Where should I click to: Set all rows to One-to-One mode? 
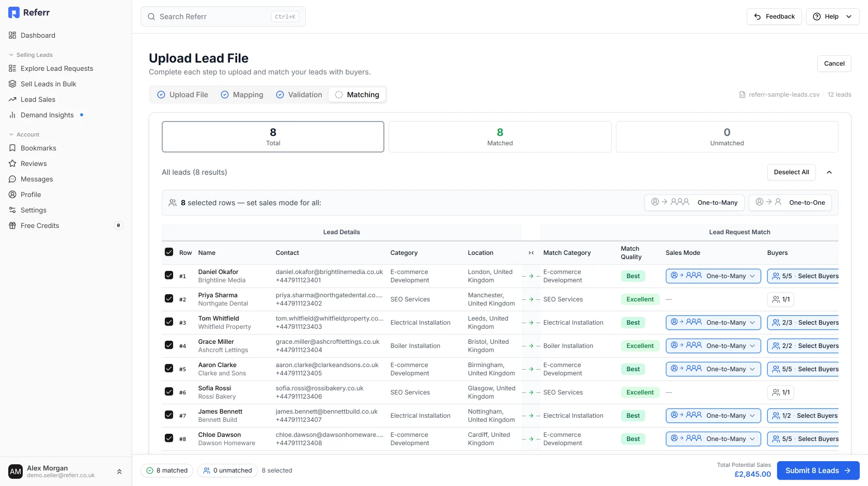[x=790, y=203]
